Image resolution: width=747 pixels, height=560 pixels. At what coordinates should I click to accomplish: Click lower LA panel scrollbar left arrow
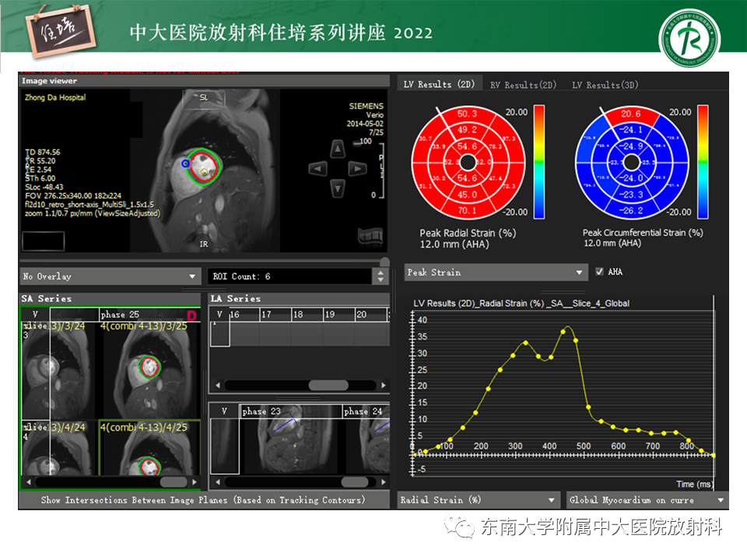click(x=218, y=482)
